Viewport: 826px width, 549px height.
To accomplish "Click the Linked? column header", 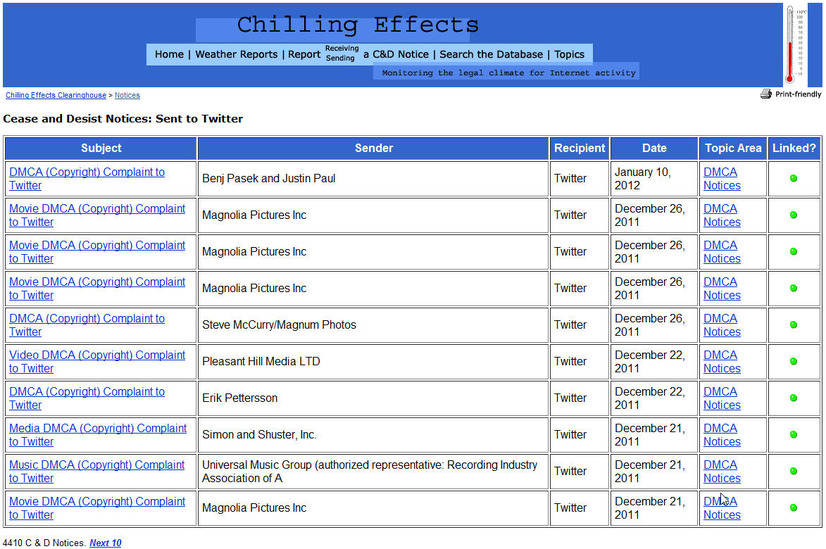I will tap(794, 148).
